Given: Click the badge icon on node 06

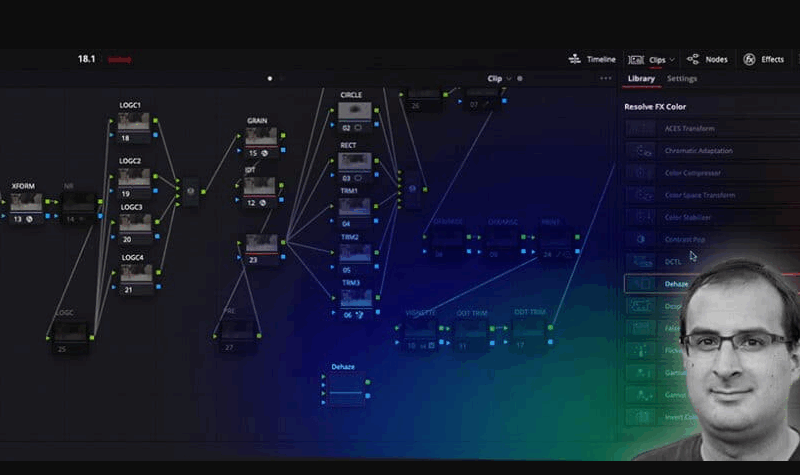Looking at the screenshot, I should (x=360, y=315).
